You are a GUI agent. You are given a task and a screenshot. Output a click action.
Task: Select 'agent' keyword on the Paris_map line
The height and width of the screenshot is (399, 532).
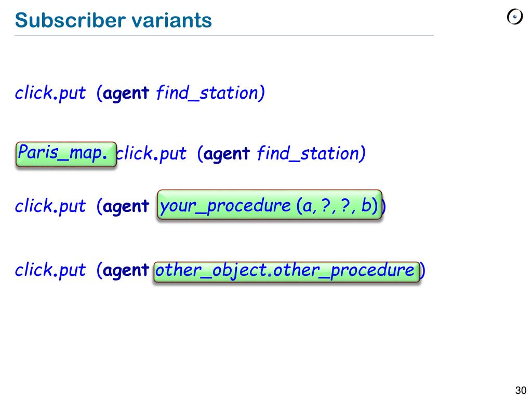[227, 154]
